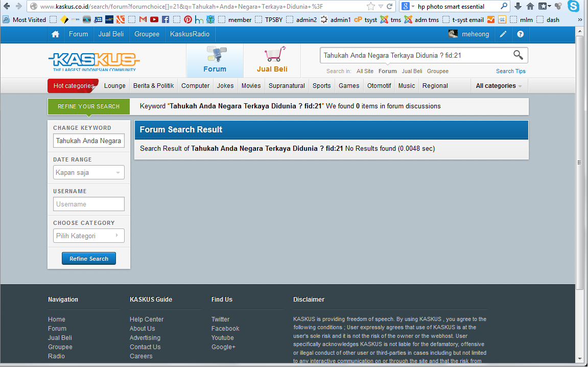Search in Jual Beli scope

click(x=412, y=71)
